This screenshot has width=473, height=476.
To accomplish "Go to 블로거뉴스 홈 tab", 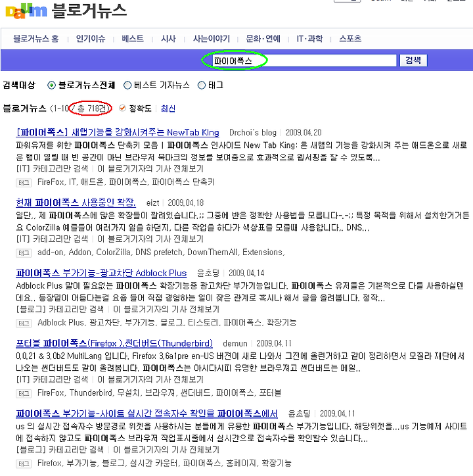I will point(36,39).
